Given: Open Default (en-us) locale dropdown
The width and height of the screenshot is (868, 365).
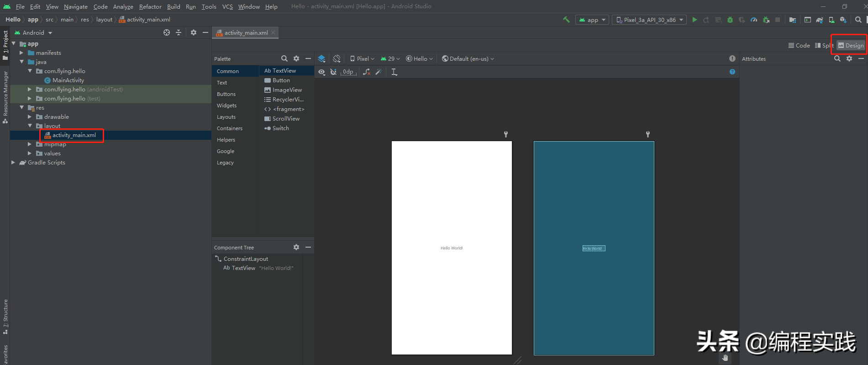Looking at the screenshot, I should [468, 58].
